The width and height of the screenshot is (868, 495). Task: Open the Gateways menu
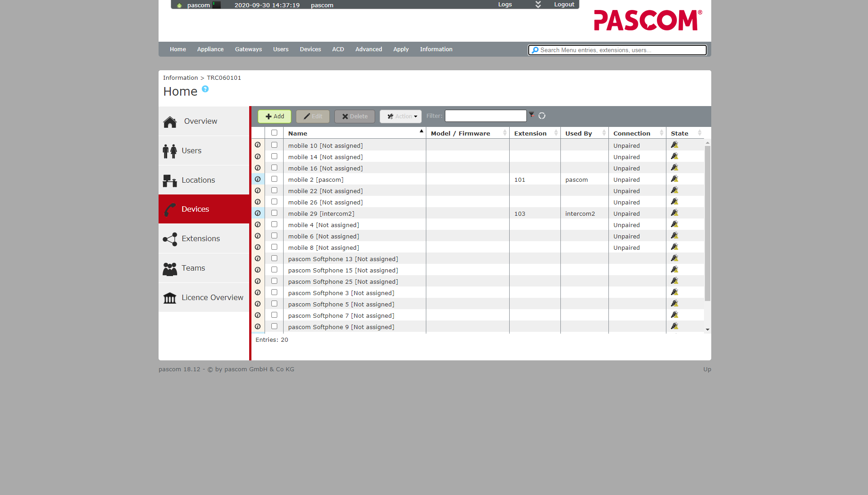click(248, 49)
